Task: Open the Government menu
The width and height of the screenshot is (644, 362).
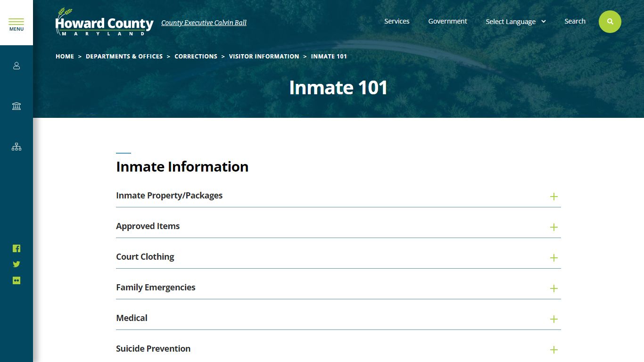Action: click(447, 21)
